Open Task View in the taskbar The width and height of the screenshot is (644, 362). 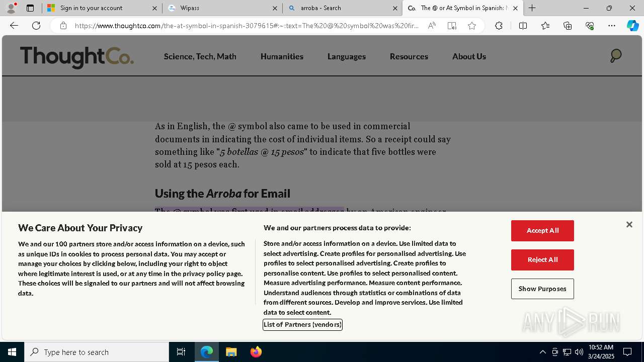[181, 352]
